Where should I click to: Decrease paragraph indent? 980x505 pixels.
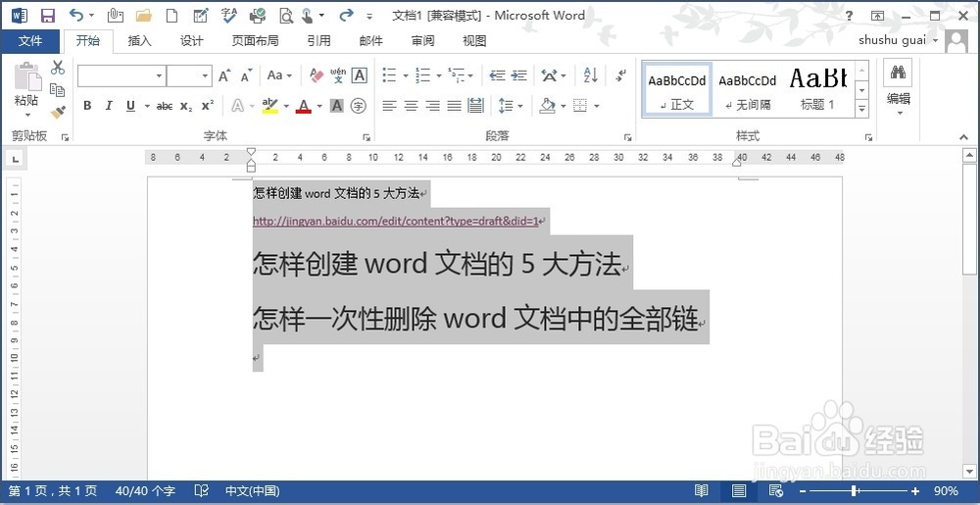pyautogui.click(x=498, y=76)
